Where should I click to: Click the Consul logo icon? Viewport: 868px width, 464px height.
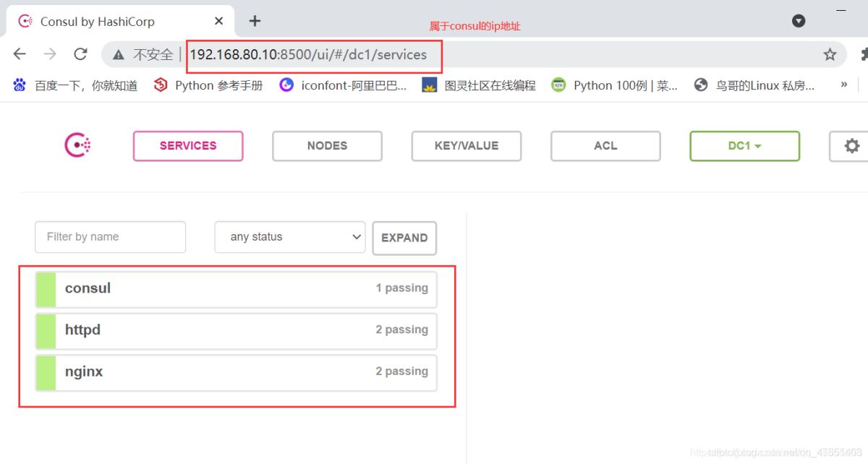tap(77, 145)
